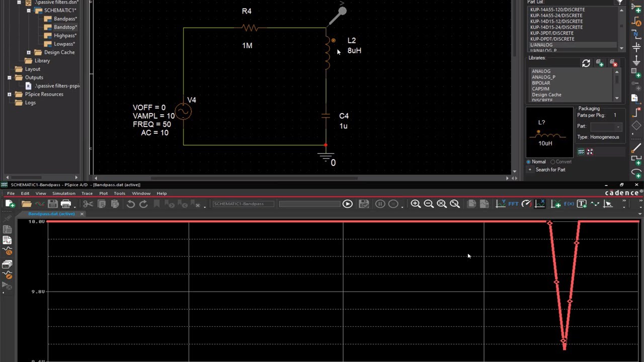Click the Undo arrow icon
The image size is (644, 362).
pos(131,204)
